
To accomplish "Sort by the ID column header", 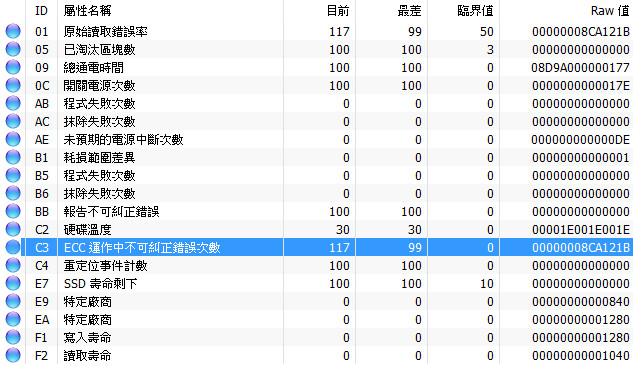I will click(42, 11).
